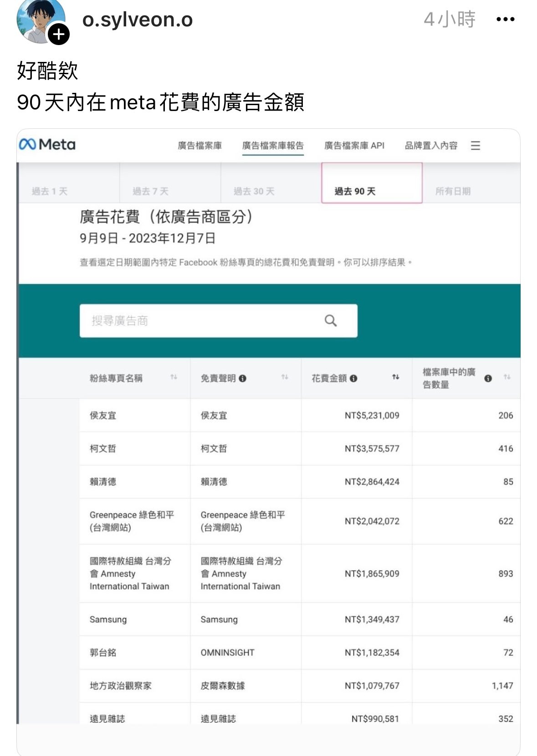Tap the follow plus badge on the avatar

(59, 35)
